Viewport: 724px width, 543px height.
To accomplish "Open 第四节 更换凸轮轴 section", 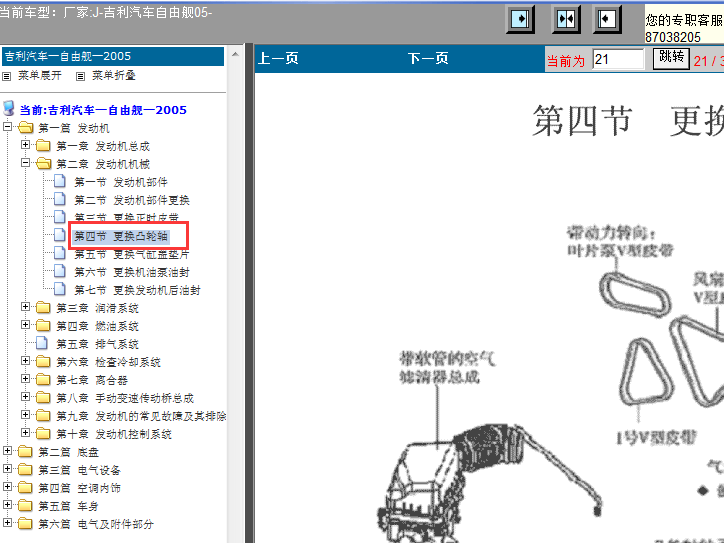I will pyautogui.click(x=121, y=236).
